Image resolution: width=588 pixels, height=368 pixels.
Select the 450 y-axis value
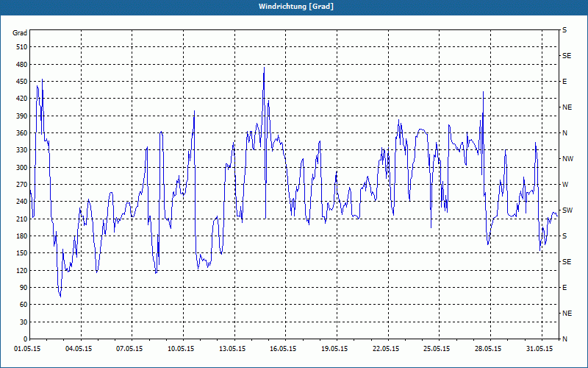(x=21, y=82)
